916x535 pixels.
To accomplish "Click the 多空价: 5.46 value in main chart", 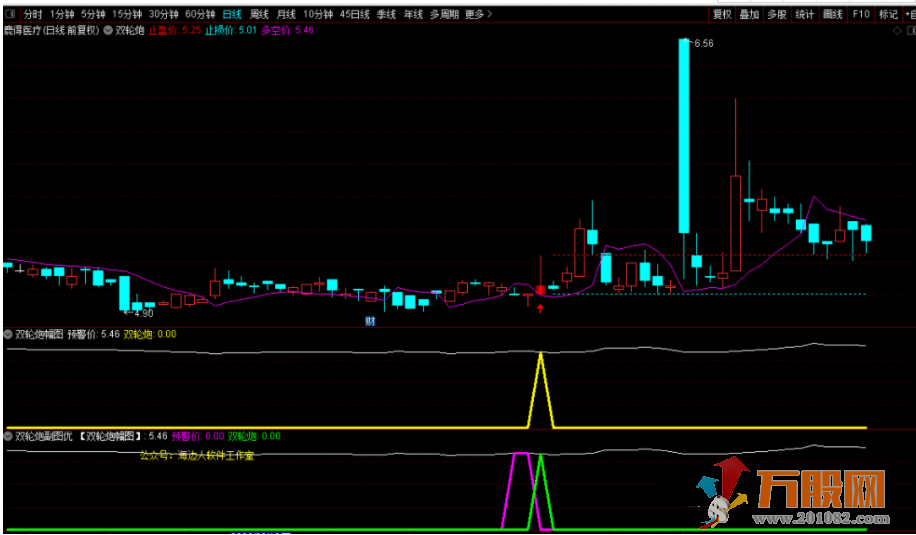I will click(287, 30).
